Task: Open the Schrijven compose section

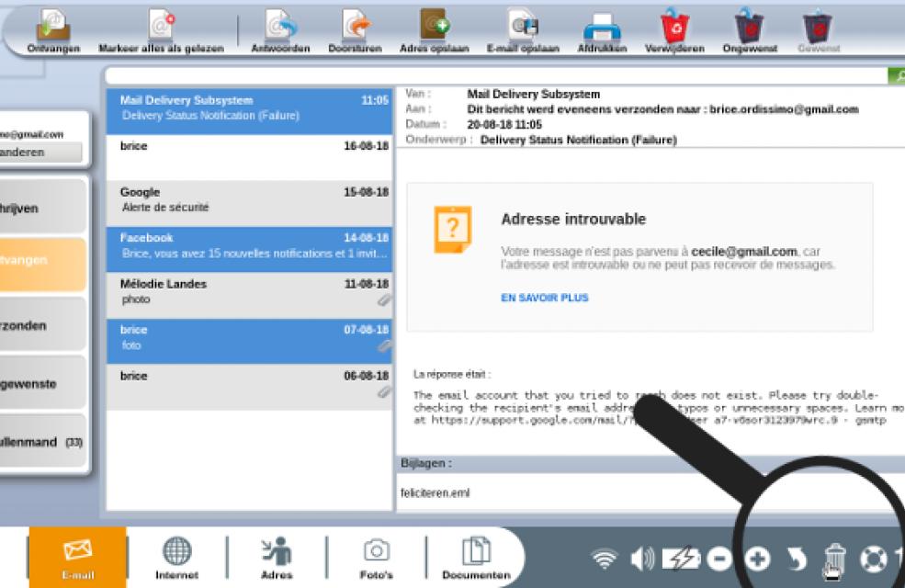Action: [x=42, y=208]
